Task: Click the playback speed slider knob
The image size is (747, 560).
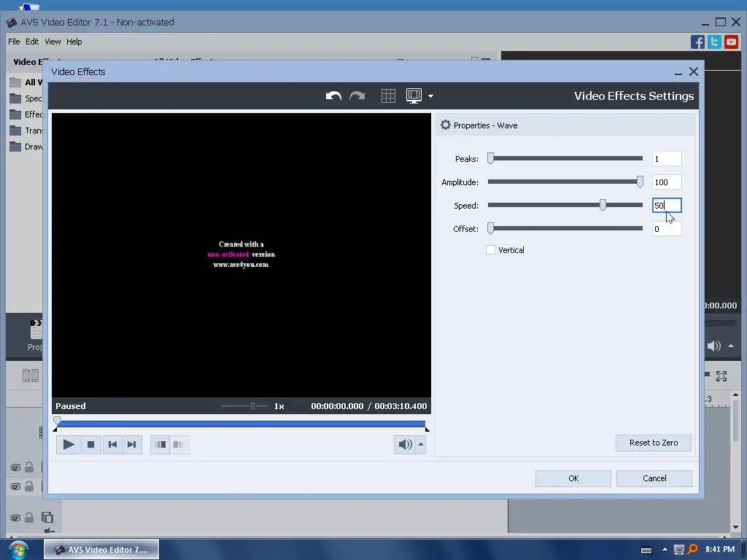Action: point(252,405)
